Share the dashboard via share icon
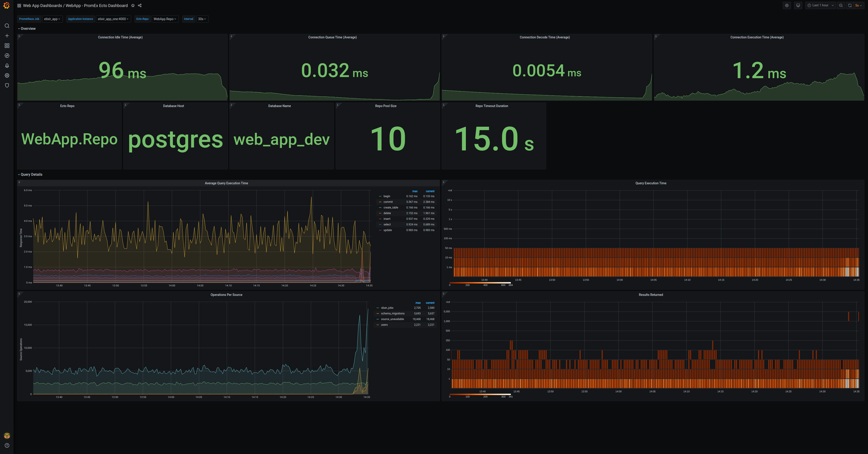The width and height of the screenshot is (868, 454). [x=139, y=5]
